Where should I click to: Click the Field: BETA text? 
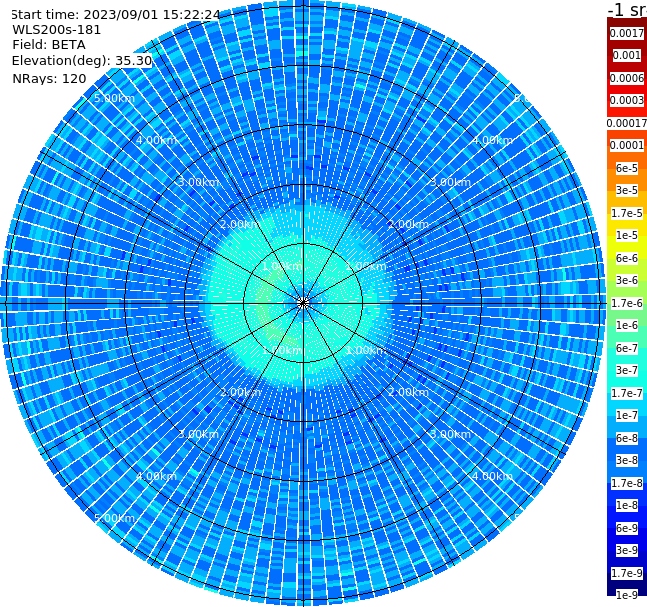tap(49, 45)
